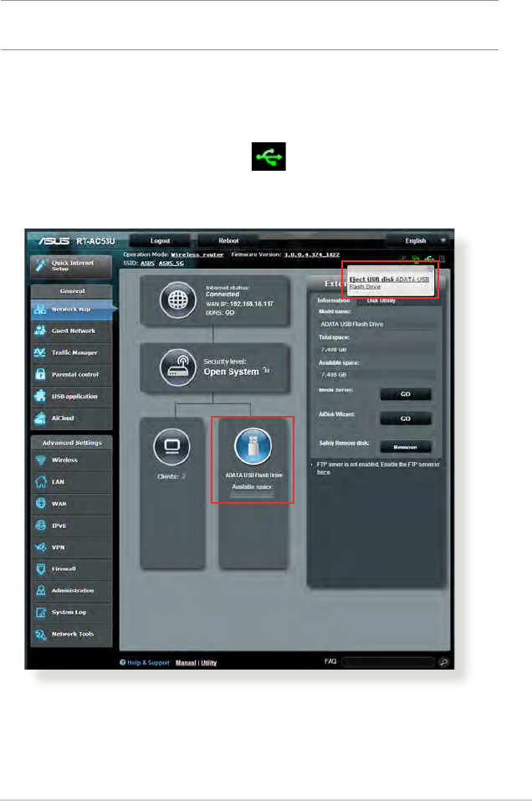Open Quick Internet Setup wizard
532x801 pixels.
(x=71, y=265)
